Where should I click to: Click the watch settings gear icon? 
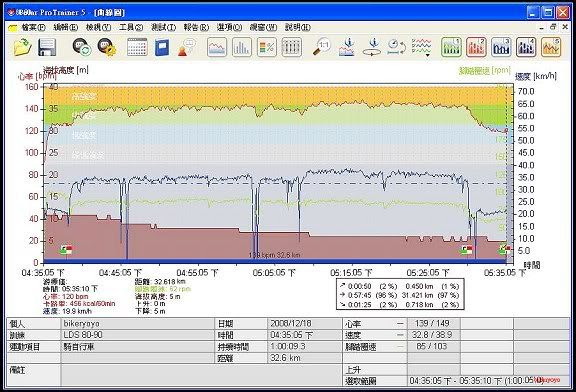tap(107, 47)
